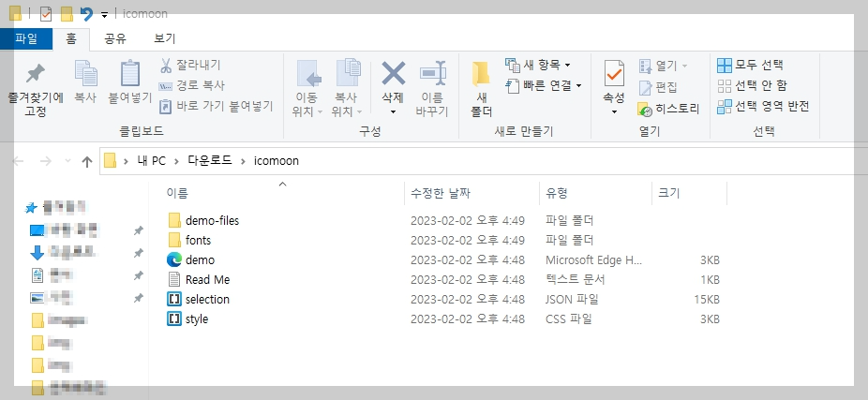Image resolution: width=868 pixels, height=400 pixels.
Task: Click the downloads arrow item in sidebar
Action: (x=37, y=253)
